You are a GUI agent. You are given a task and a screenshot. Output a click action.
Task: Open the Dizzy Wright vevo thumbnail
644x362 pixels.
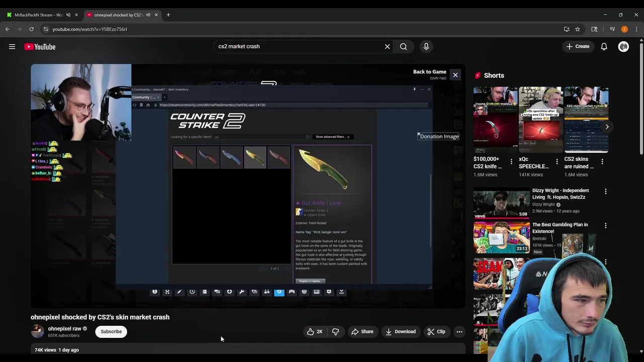click(x=501, y=203)
